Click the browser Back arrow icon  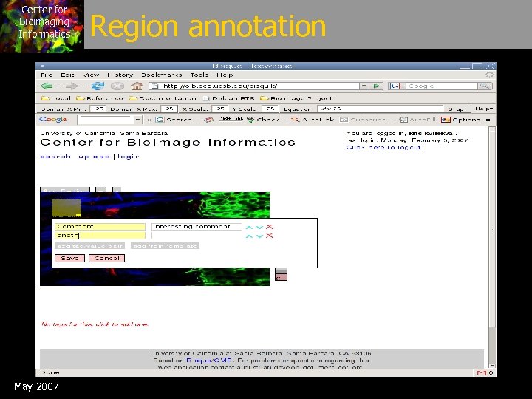point(46,86)
